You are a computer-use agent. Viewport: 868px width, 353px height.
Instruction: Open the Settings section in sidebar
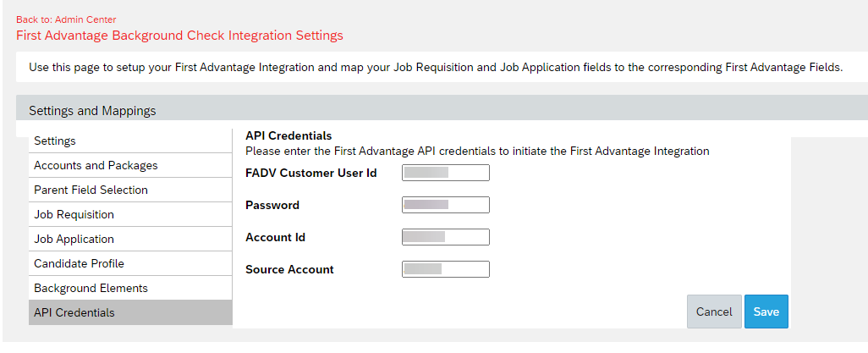tap(130, 141)
